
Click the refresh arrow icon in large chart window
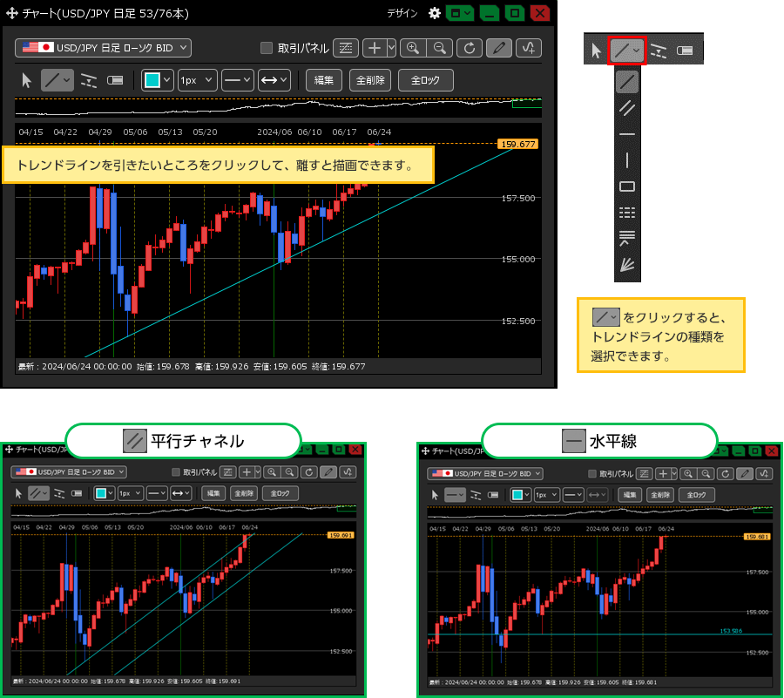click(469, 48)
